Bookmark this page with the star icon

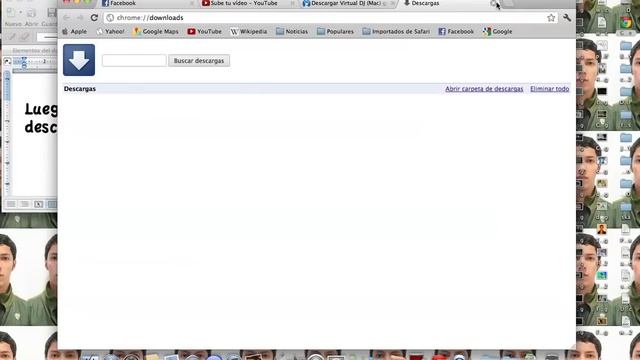point(551,18)
